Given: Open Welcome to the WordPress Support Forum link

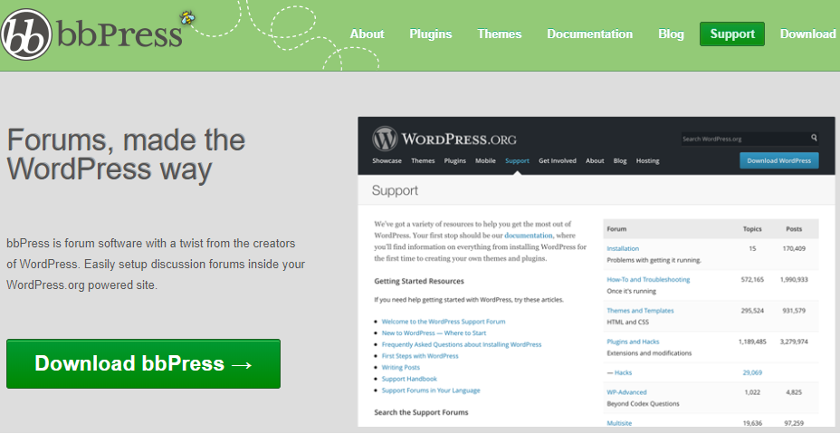Looking at the screenshot, I should coord(443,321).
